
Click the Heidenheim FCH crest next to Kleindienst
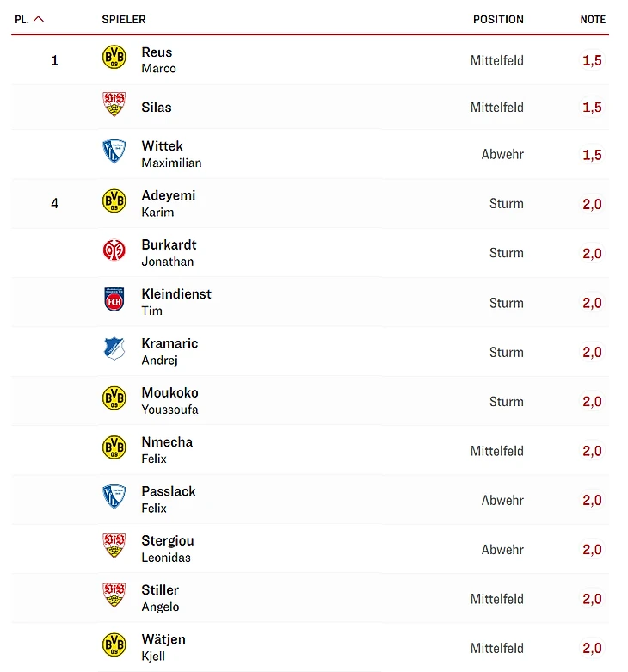114,299
